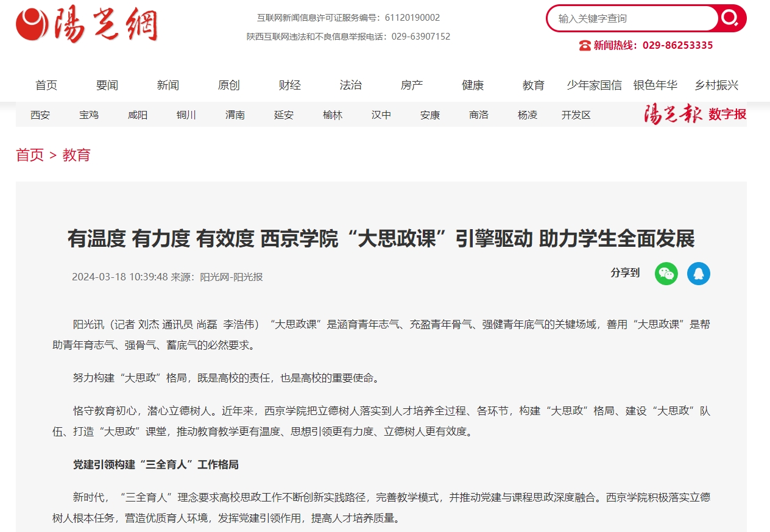This screenshot has height=532, width=770.
Task: Click the paragraph starting 恪守教育初心
Action: click(x=381, y=421)
